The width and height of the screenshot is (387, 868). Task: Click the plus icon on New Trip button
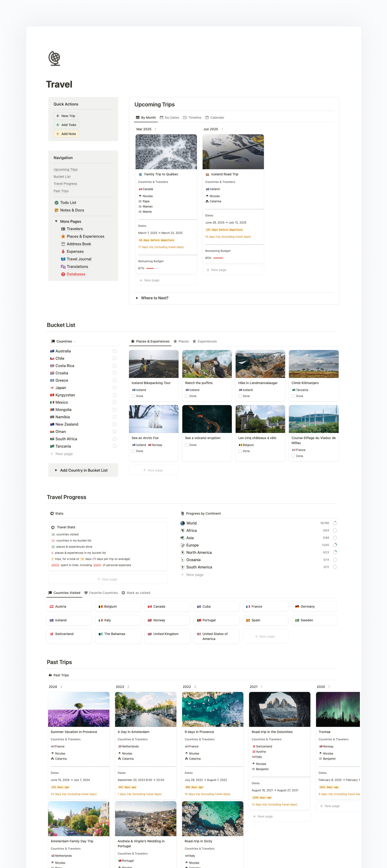coord(58,116)
